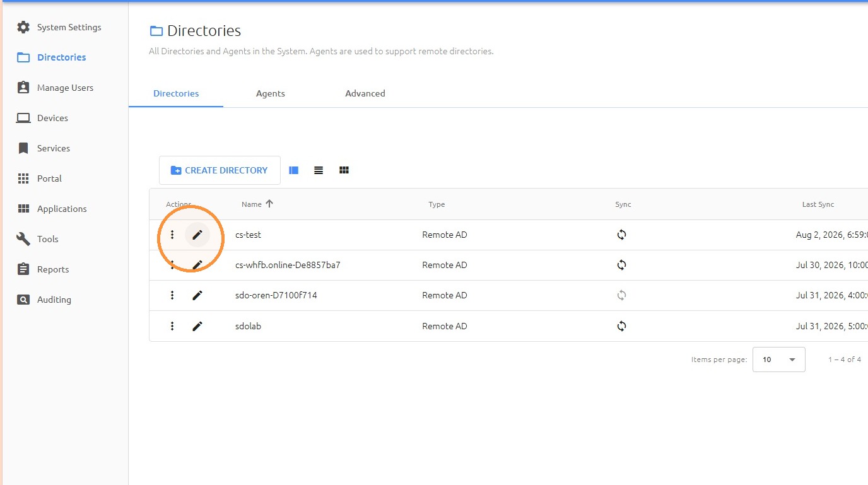Click the bookmark icon for Services

point(23,148)
